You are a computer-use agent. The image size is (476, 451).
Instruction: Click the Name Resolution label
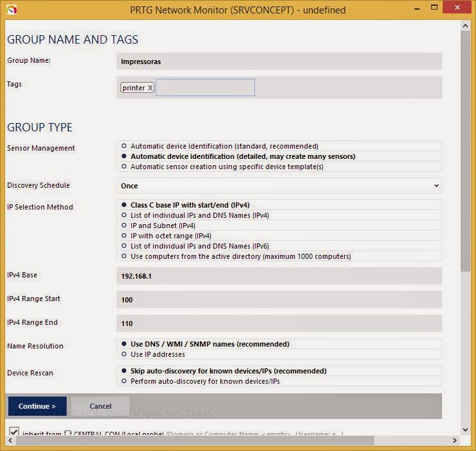point(35,346)
